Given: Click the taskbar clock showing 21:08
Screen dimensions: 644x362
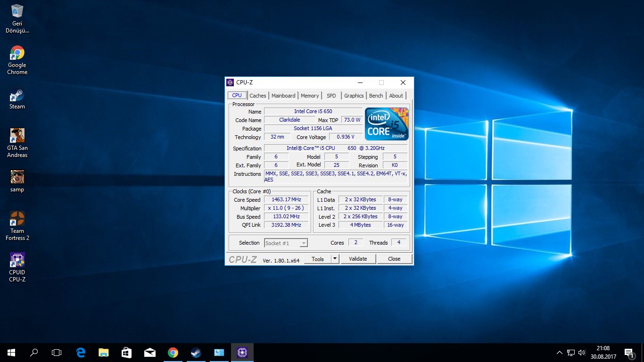Looking at the screenshot, I should point(603,352).
